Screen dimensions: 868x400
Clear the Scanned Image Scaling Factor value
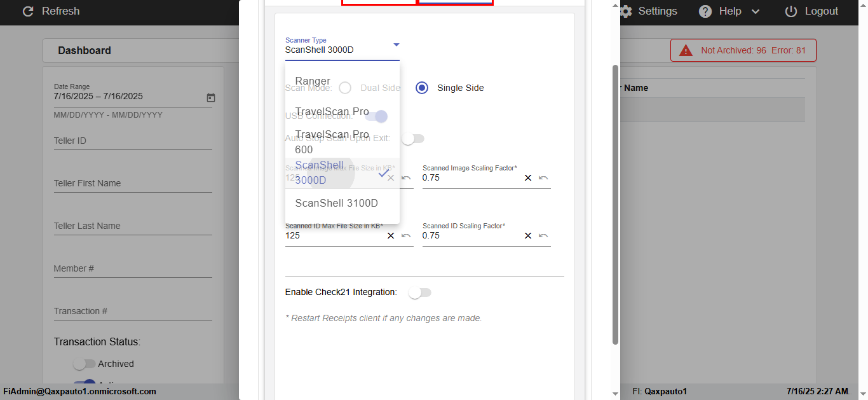click(528, 178)
